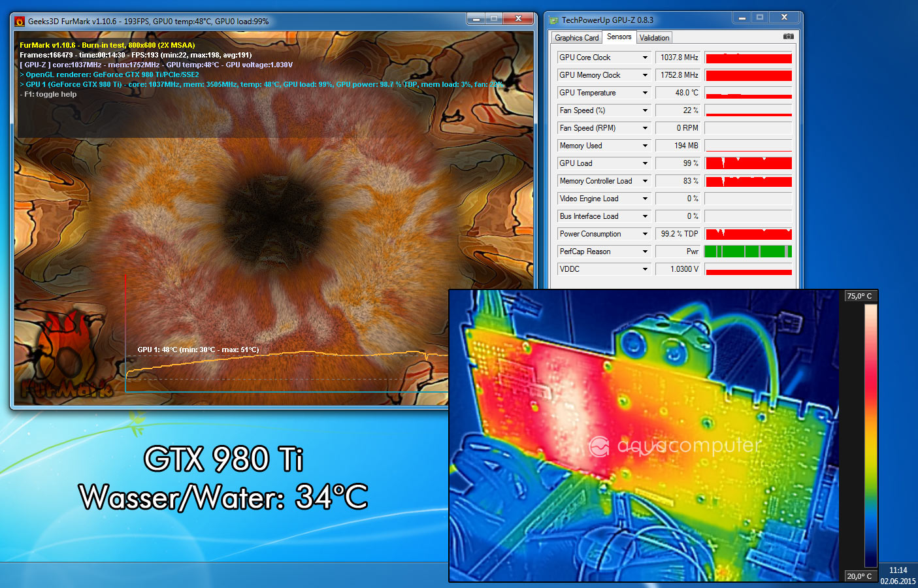Image resolution: width=918 pixels, height=588 pixels.
Task: Click the 75,0° C thermal scale label
Action: pos(859,296)
